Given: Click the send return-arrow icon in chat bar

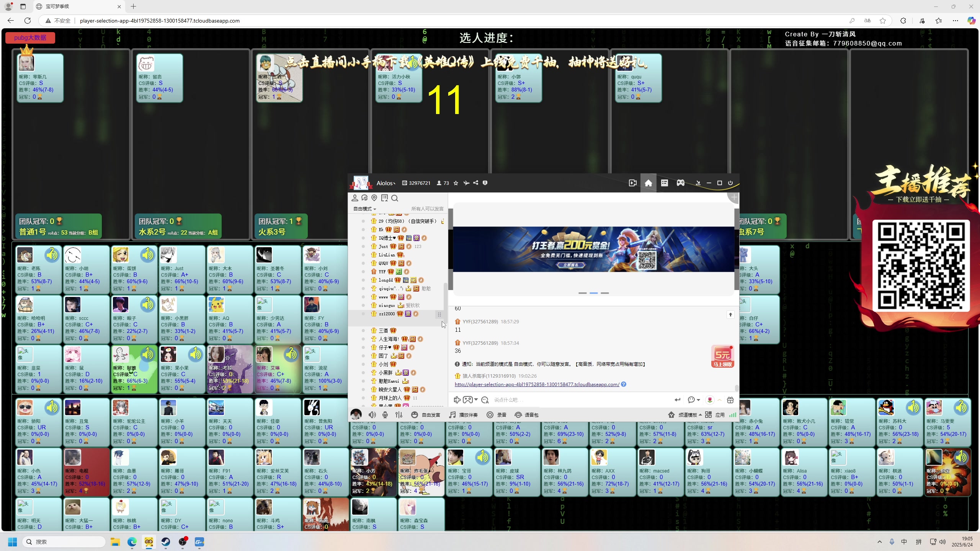Looking at the screenshot, I should pos(678,400).
